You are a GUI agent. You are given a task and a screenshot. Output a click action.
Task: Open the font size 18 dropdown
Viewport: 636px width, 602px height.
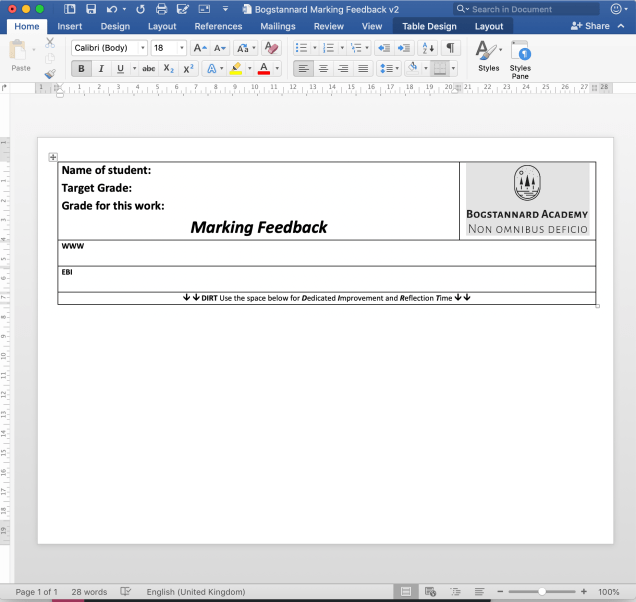pyautogui.click(x=182, y=48)
